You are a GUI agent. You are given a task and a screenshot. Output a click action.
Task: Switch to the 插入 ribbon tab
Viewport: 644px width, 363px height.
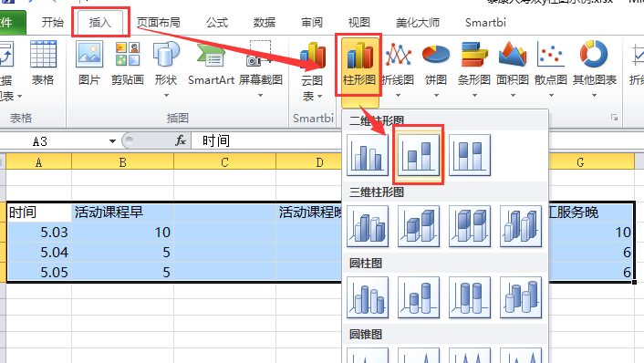click(x=100, y=22)
